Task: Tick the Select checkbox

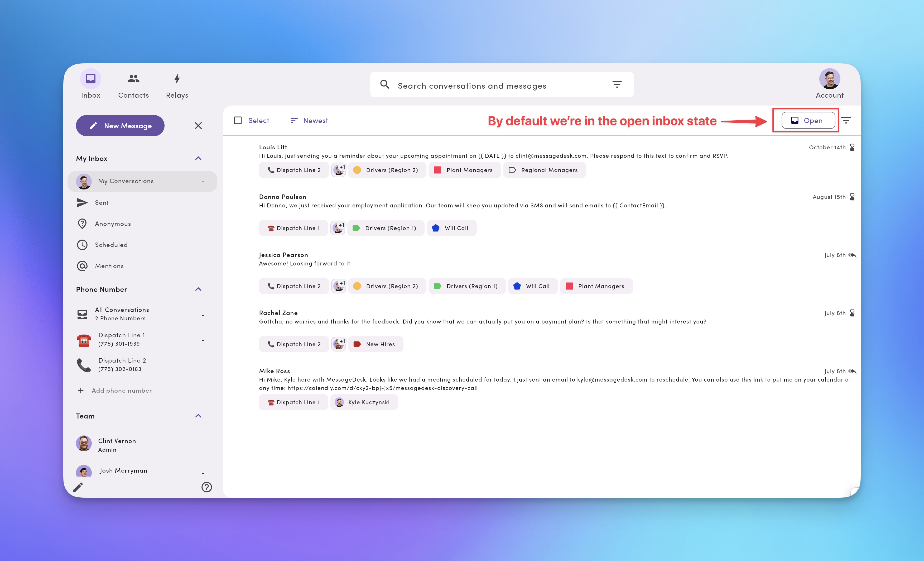Action: 238,120
